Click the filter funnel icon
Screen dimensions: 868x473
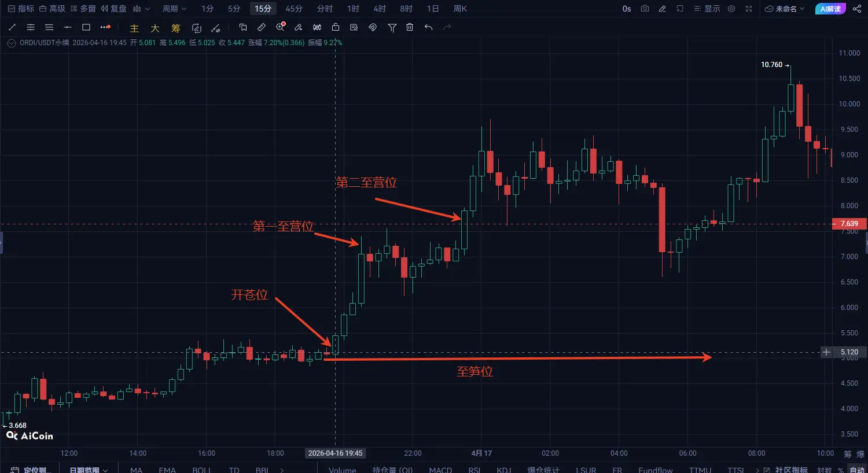[x=392, y=28]
